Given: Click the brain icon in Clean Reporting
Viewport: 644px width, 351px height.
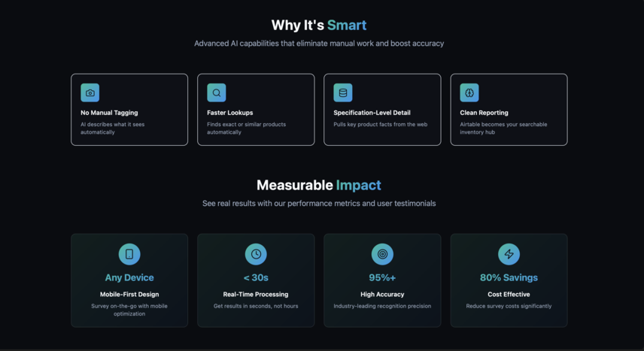Looking at the screenshot, I should click(x=469, y=92).
